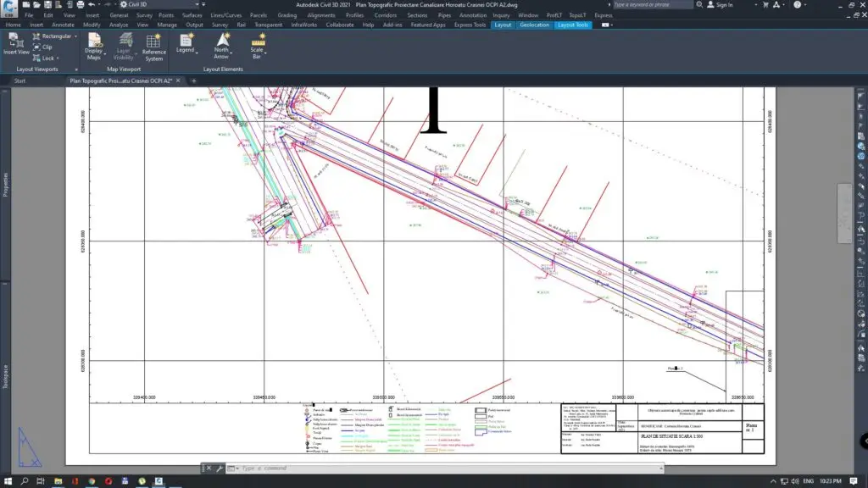This screenshot has width=868, height=488.
Task: Open system tray volume control
Action: (795, 481)
